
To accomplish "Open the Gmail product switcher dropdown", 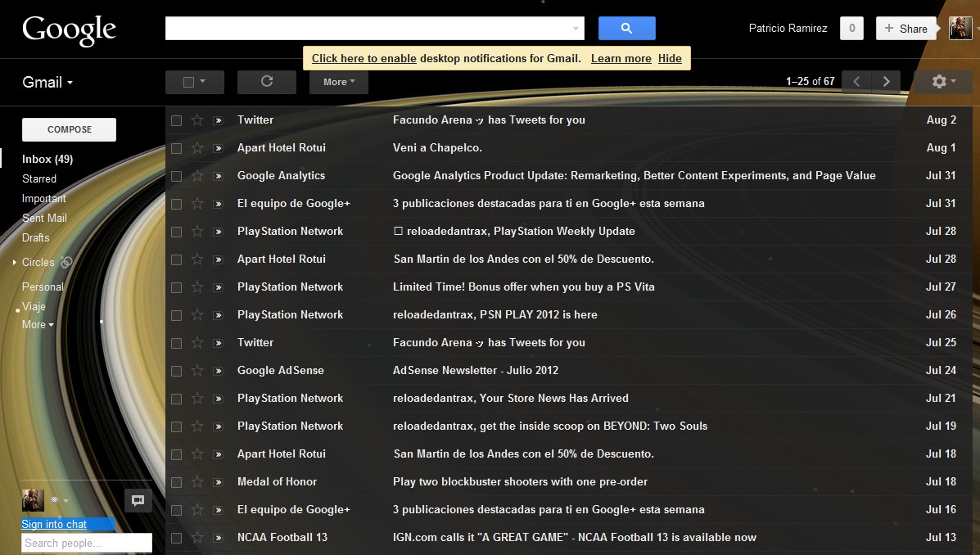I will (x=47, y=82).
